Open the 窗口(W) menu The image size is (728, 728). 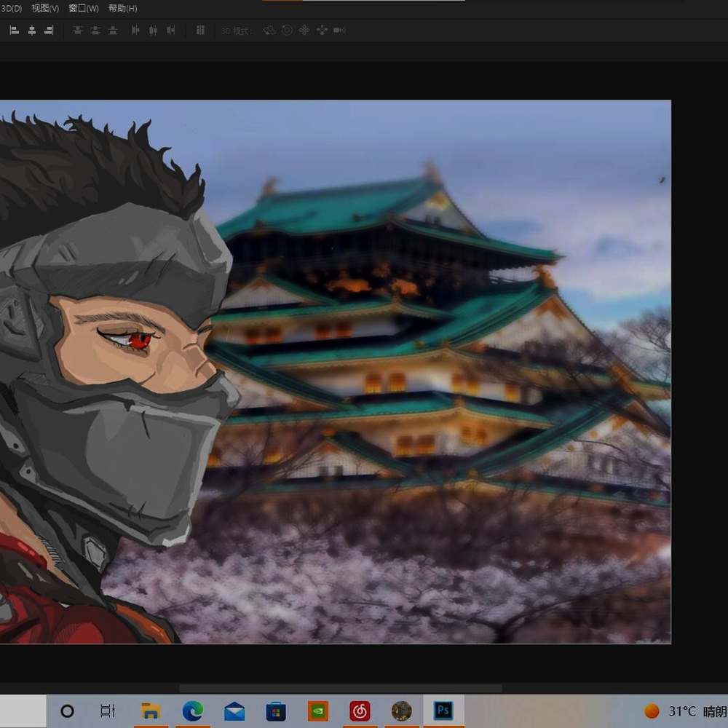coord(84,8)
